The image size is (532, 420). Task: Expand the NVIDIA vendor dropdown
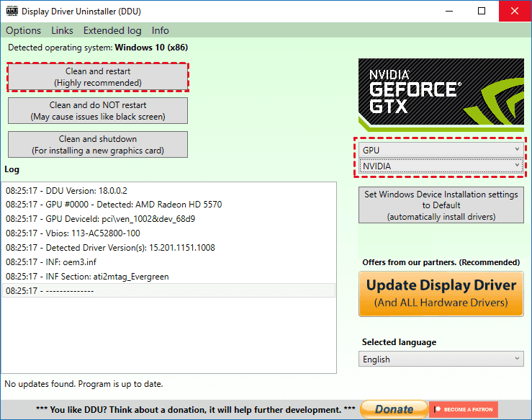[x=441, y=166]
